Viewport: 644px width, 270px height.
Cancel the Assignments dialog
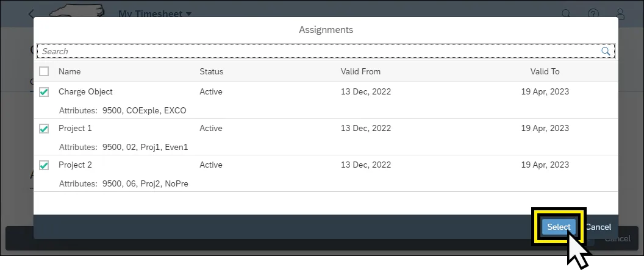click(x=598, y=227)
